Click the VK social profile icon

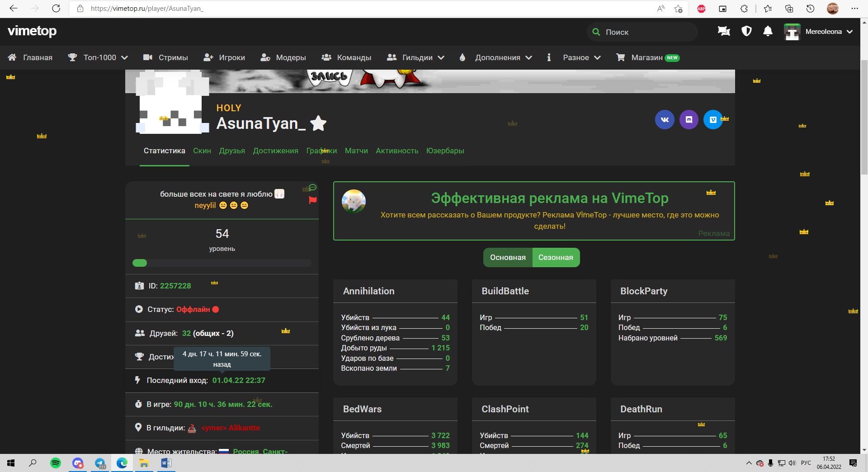click(x=665, y=120)
